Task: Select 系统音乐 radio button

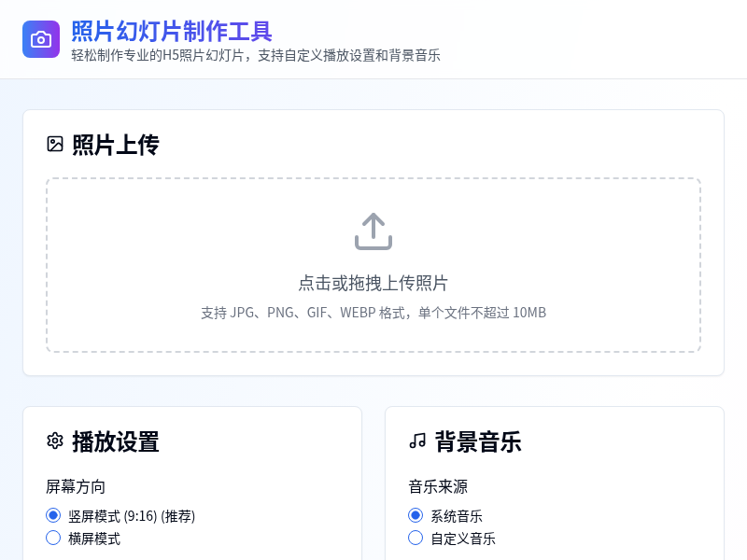Action: [416, 515]
